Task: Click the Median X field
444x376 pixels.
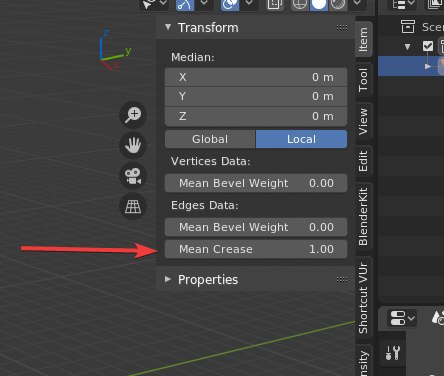Action: [x=256, y=77]
